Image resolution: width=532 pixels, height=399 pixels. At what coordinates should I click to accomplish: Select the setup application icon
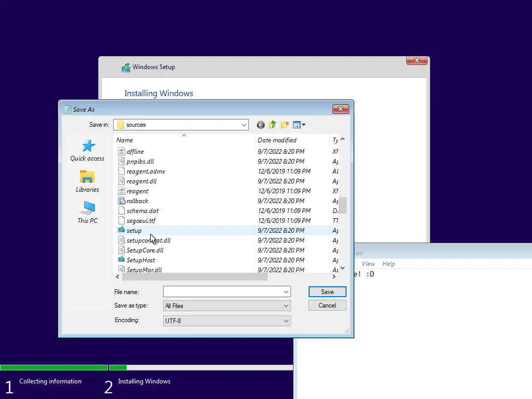[x=122, y=230]
